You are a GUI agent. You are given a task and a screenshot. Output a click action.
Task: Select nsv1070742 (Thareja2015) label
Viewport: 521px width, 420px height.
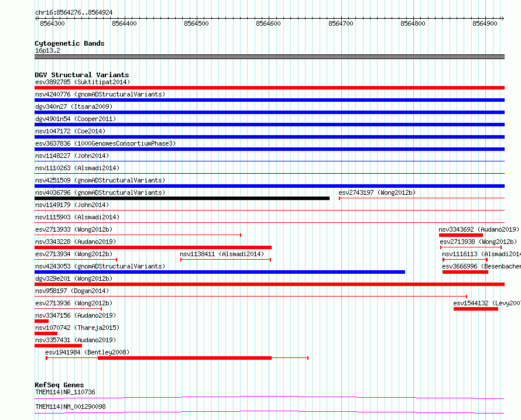(x=77, y=328)
